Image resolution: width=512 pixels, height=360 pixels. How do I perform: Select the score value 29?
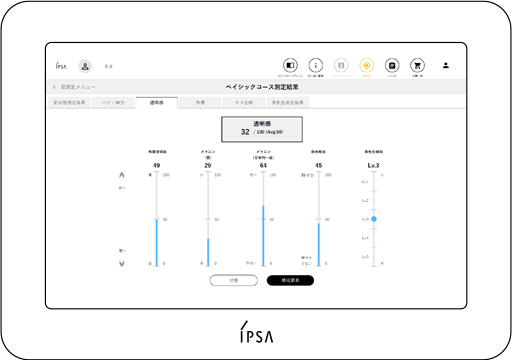pos(208,166)
